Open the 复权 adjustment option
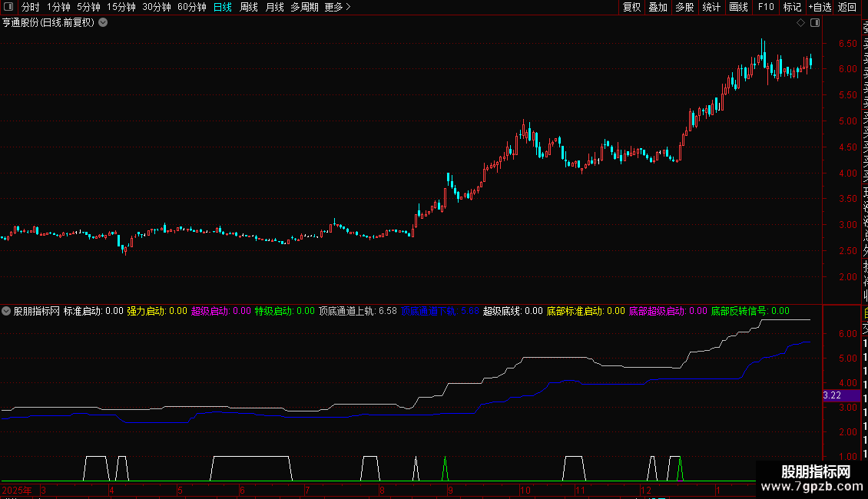 [x=631, y=7]
